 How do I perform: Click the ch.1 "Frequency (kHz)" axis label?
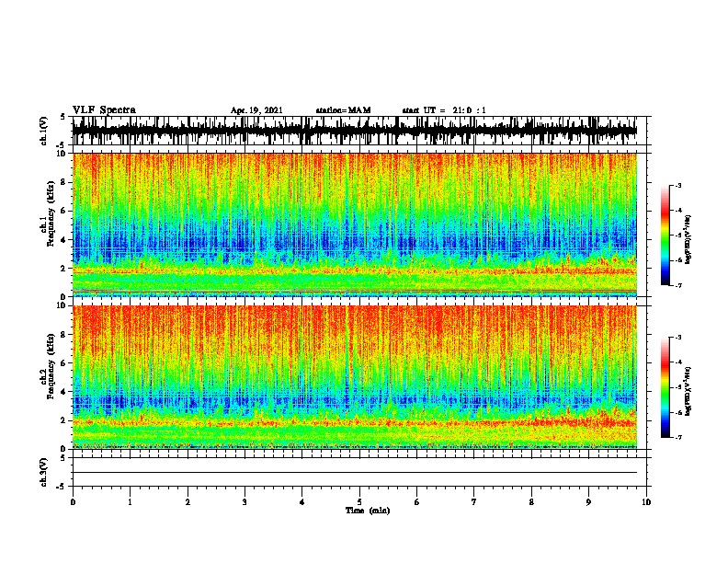[51, 214]
